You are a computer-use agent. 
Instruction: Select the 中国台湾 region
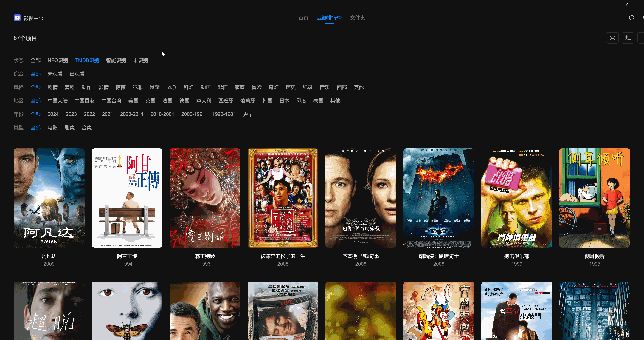coord(111,101)
